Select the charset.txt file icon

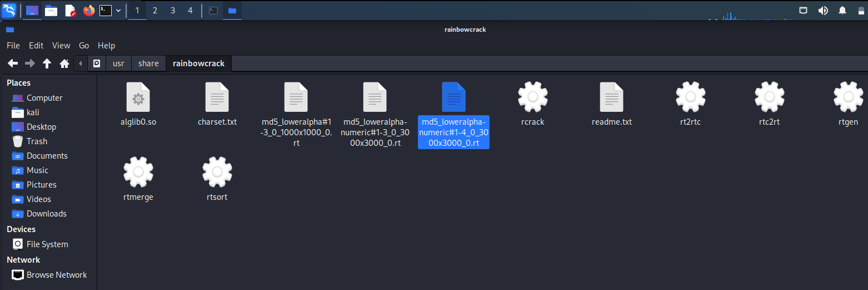click(217, 97)
